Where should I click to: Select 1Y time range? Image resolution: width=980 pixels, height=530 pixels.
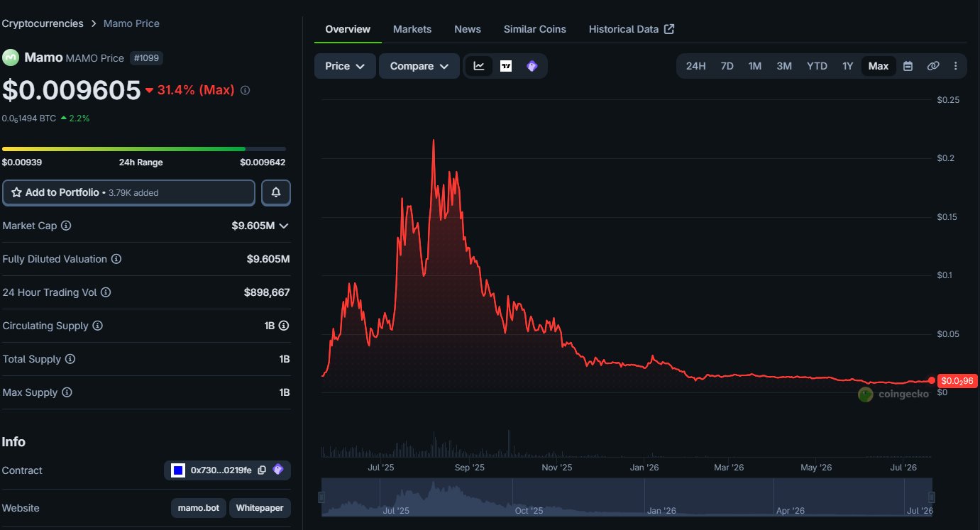click(x=848, y=66)
